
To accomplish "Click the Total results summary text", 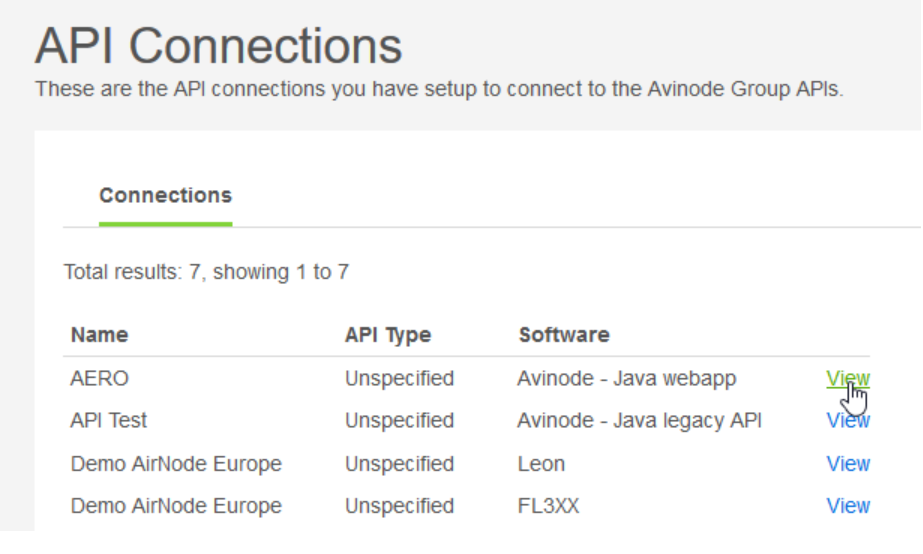I will coord(206,272).
